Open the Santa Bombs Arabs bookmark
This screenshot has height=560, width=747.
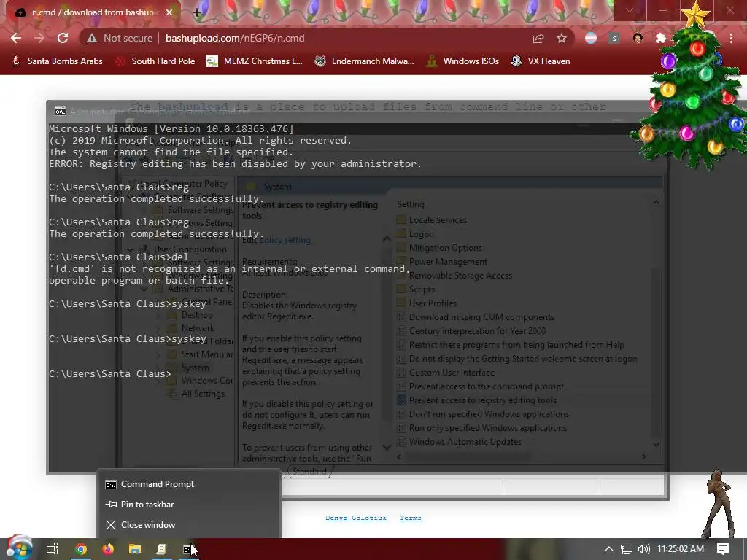(x=57, y=61)
